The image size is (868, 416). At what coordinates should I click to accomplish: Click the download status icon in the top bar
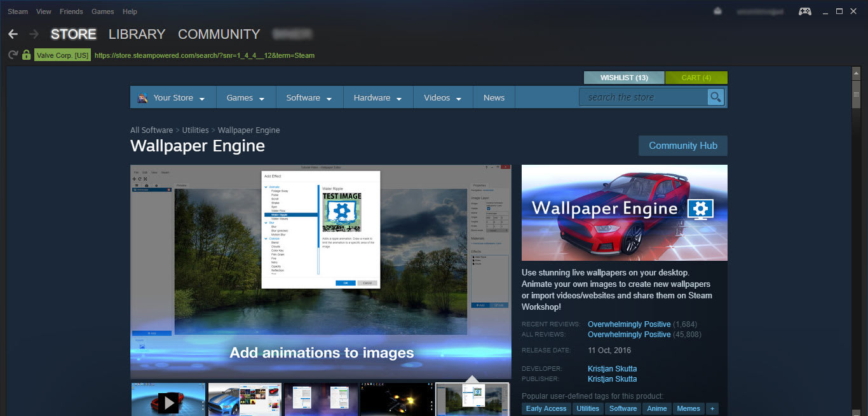(717, 11)
